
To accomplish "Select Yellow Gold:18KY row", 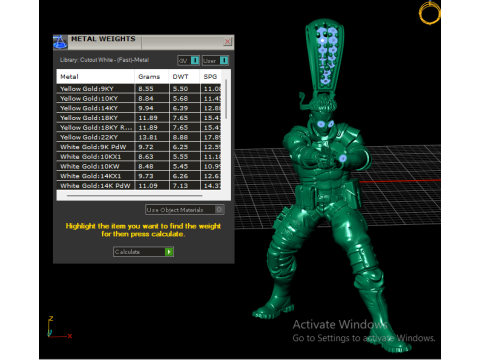I will pyautogui.click(x=139, y=118).
